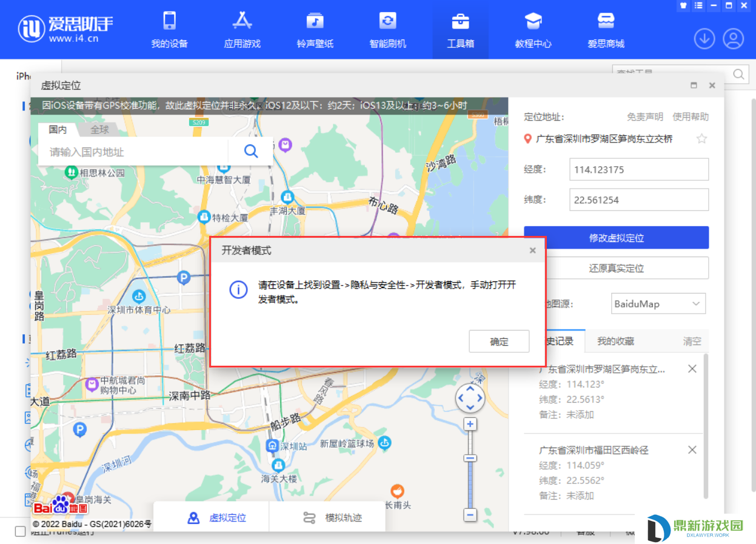
Task: Open 应用游戏 section
Action: (x=242, y=30)
